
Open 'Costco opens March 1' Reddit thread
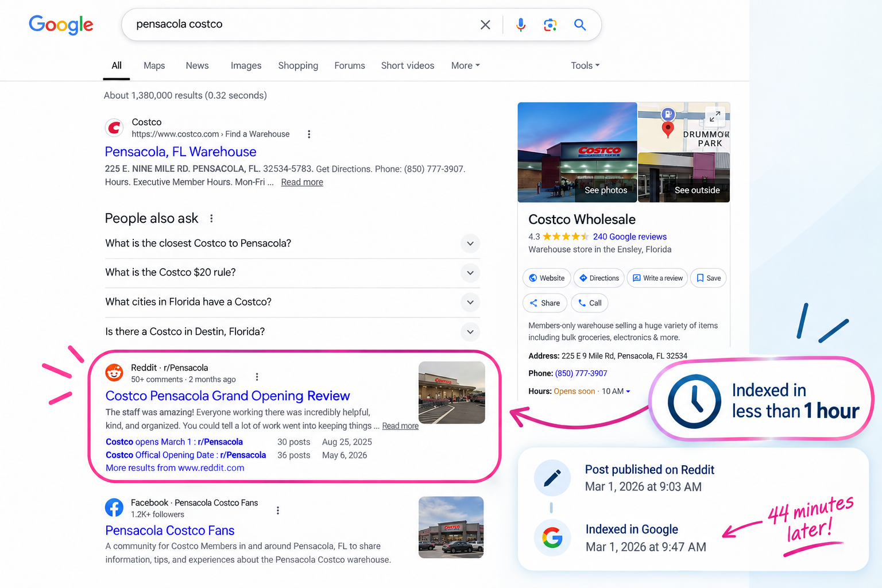click(174, 442)
